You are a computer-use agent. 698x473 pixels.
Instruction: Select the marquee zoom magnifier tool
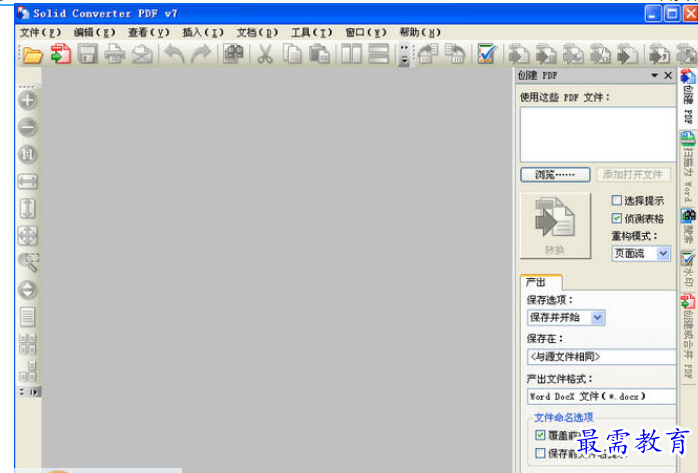tap(28, 263)
